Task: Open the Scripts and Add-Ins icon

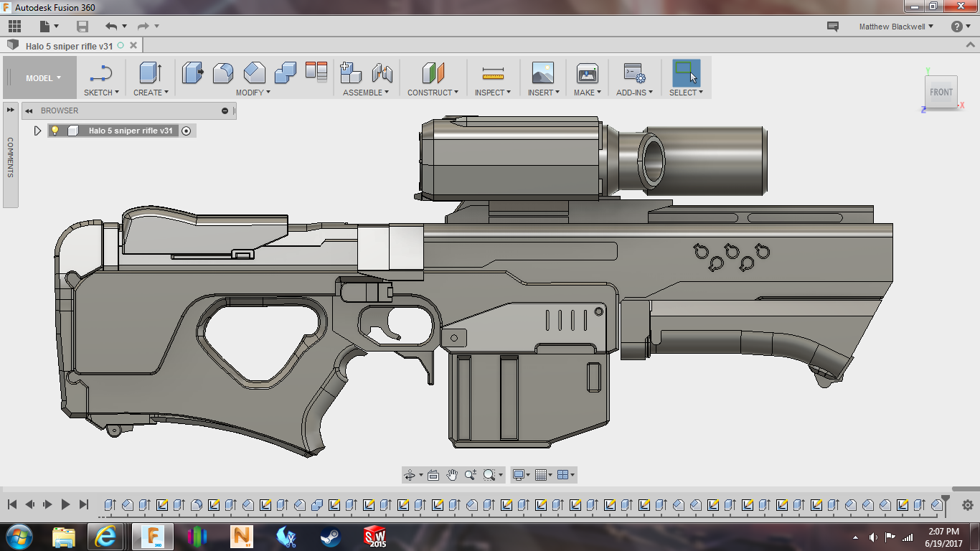Action: pos(634,72)
